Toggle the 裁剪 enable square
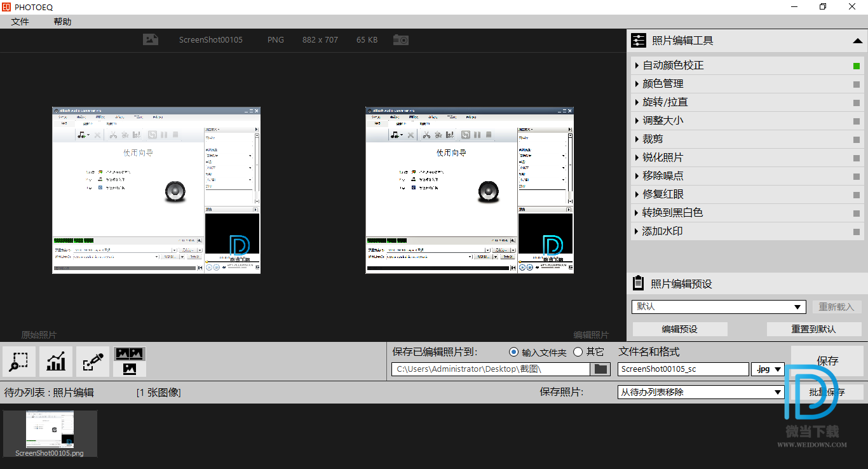 pyautogui.click(x=857, y=140)
